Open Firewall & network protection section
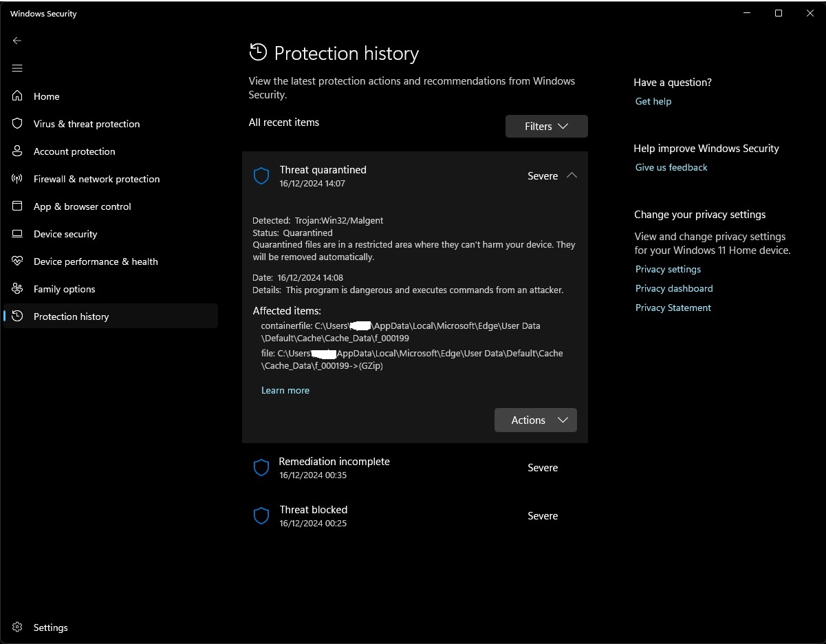Image resolution: width=826 pixels, height=644 pixels. [110, 179]
